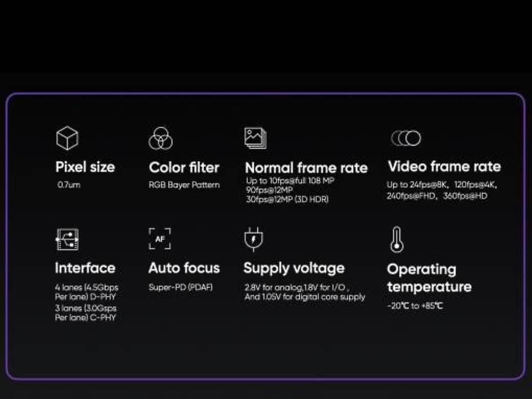Click the Auto focus heading
The image size is (532, 399).
tap(184, 268)
